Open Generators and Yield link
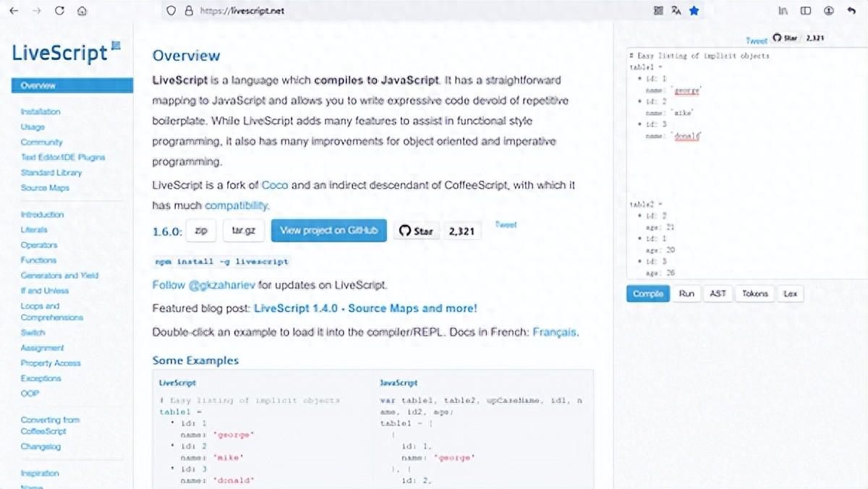 pos(59,275)
